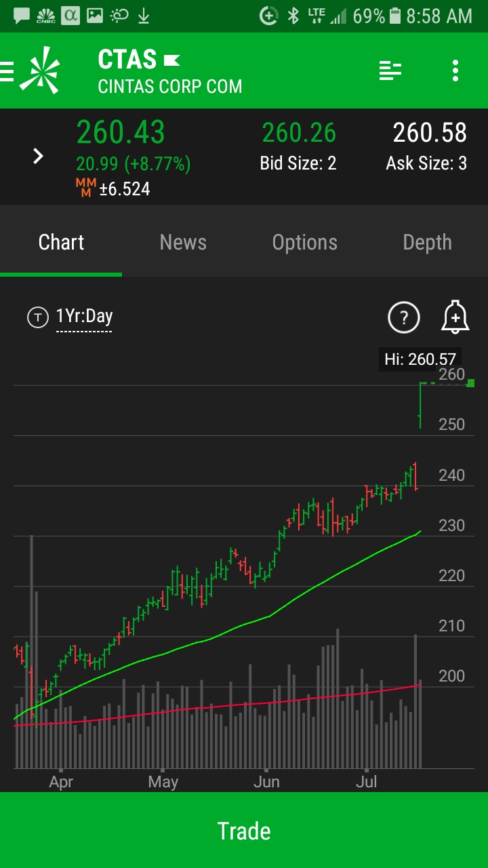Screen dimensions: 488x868
Task: Open the watchlist lines icon
Action: 390,71
